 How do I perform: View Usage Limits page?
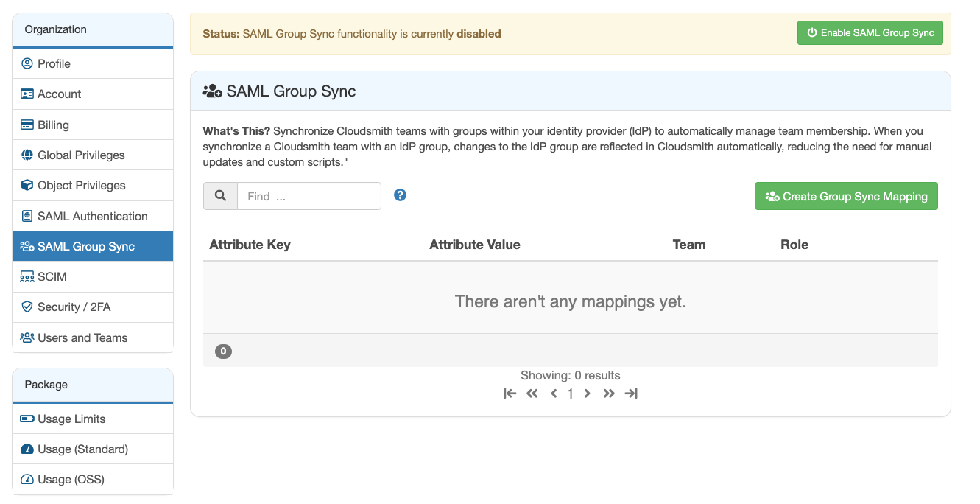coord(71,419)
